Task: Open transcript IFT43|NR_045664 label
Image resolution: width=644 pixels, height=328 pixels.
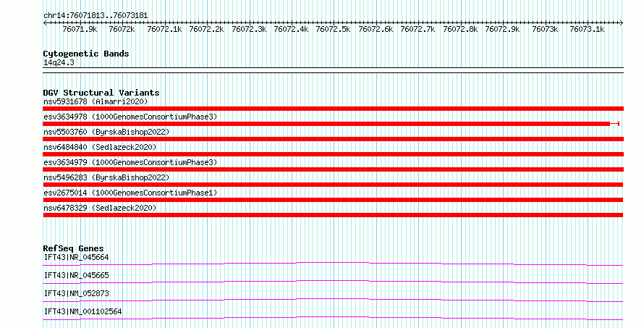Action: [x=77, y=257]
